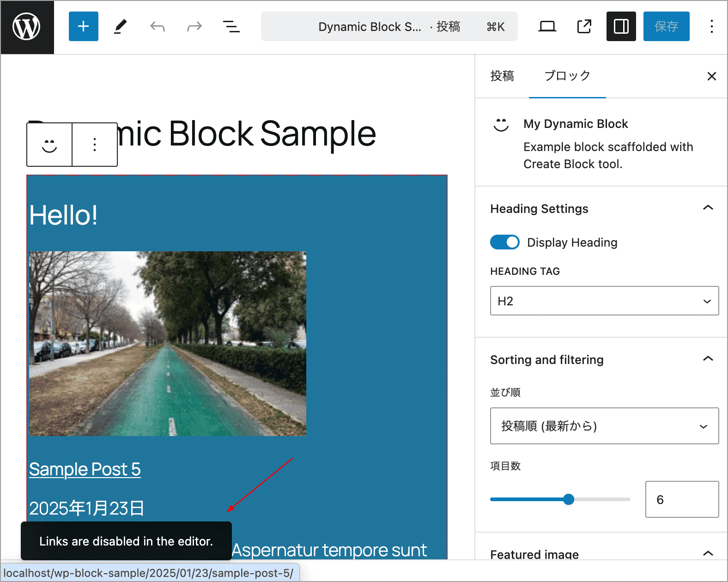The image size is (728, 582).
Task: Click the WordPress logo icon
Action: click(27, 27)
